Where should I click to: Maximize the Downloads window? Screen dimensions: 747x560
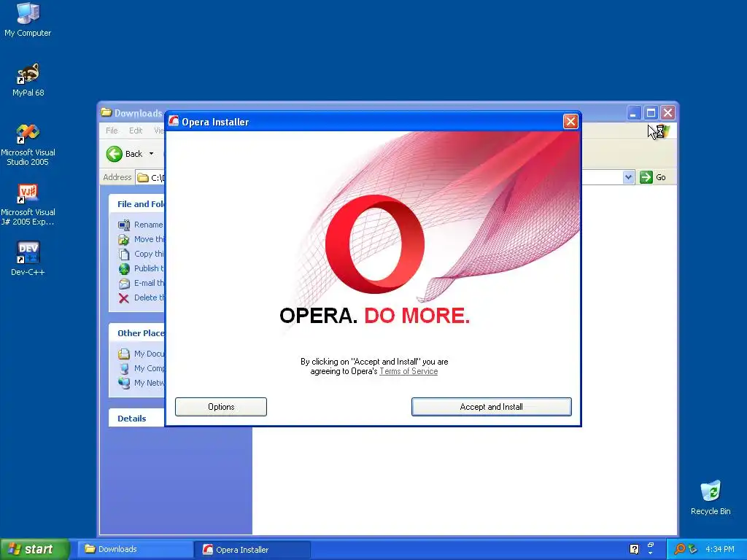(651, 113)
